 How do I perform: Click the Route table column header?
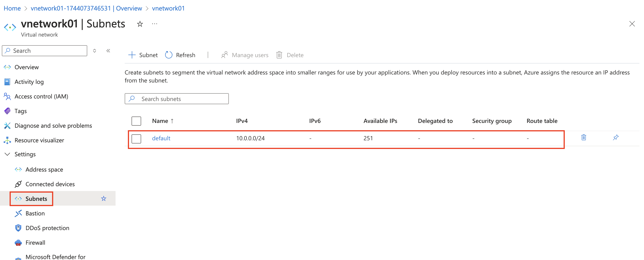542,121
